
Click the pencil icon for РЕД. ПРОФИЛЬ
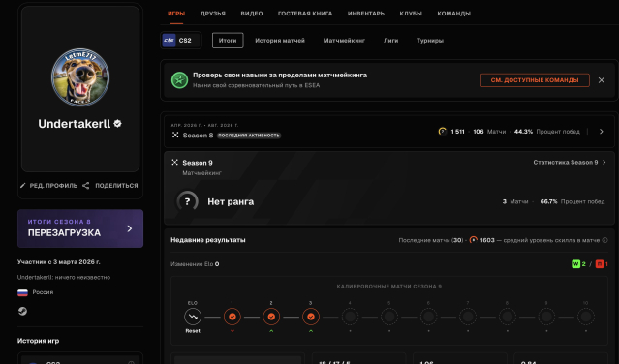point(23,185)
